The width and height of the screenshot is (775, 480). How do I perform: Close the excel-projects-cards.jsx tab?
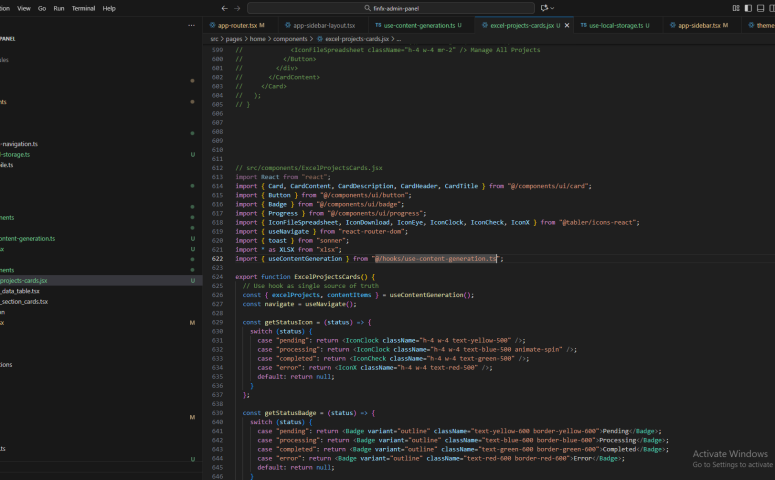pyautogui.click(x=568, y=25)
